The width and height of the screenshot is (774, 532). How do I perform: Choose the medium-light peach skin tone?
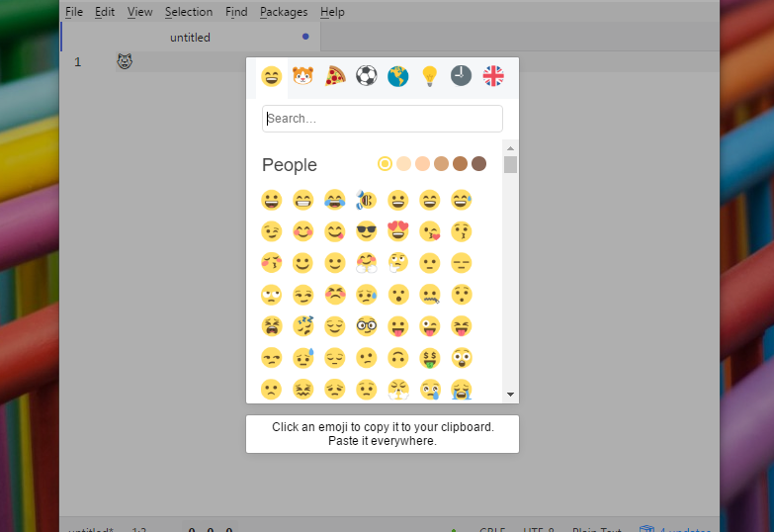[x=422, y=163]
